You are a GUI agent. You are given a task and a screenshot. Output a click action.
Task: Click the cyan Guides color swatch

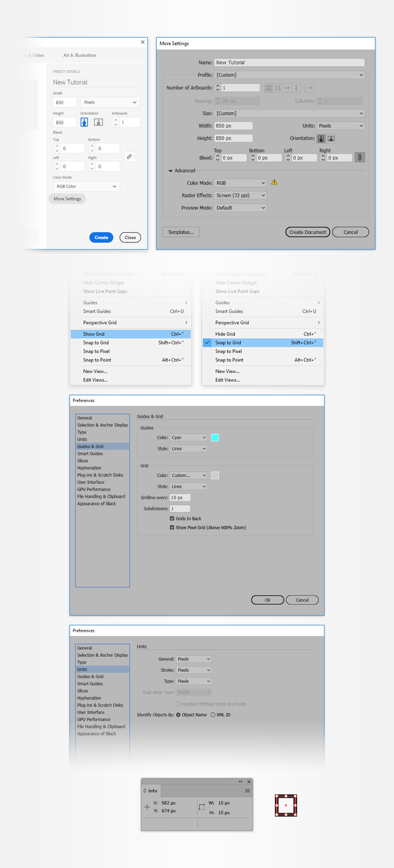tap(215, 437)
